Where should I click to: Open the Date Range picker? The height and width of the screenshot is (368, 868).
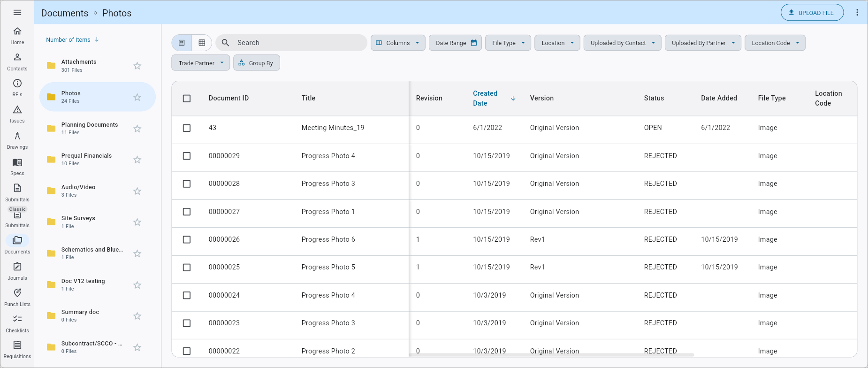click(455, 43)
